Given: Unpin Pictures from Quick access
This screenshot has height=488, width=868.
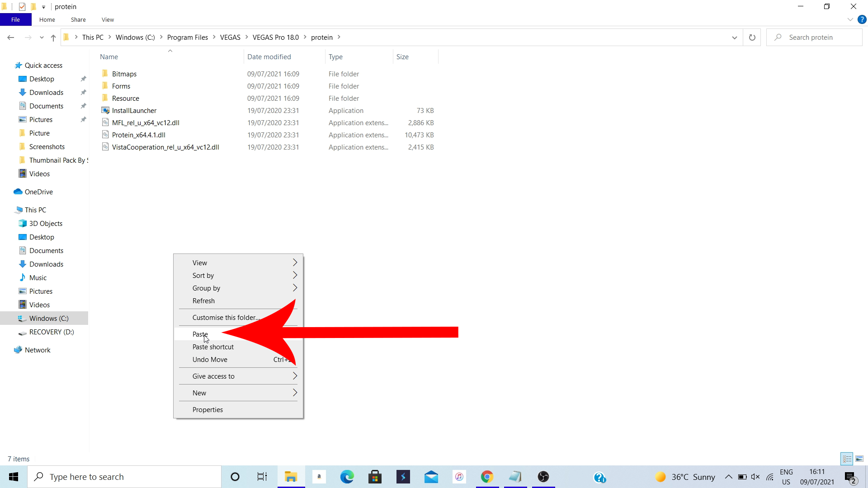Looking at the screenshot, I should point(83,120).
